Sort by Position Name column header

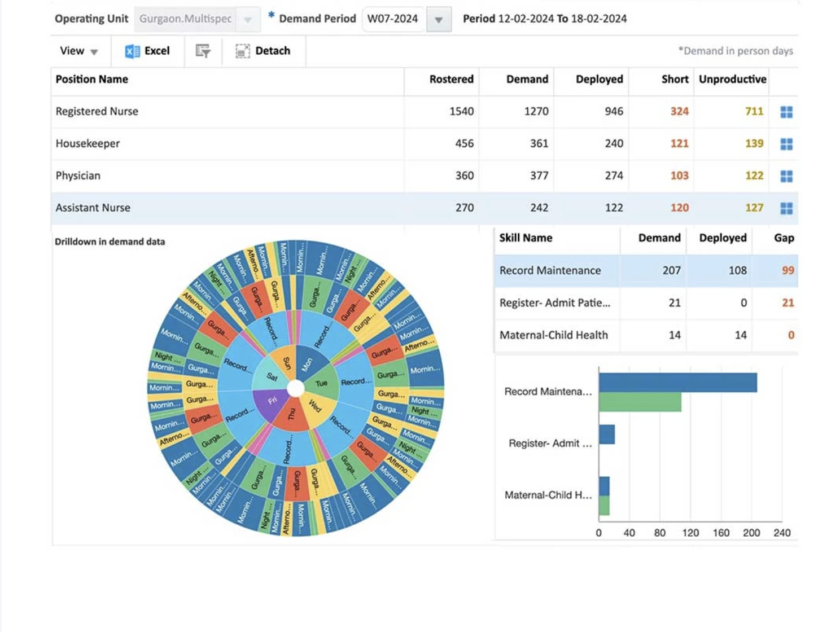click(x=91, y=79)
